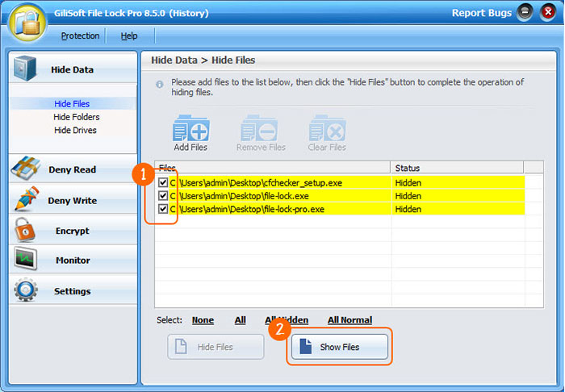Click the All Hidden link
Screen dimensions: 565x392
tap(287, 320)
